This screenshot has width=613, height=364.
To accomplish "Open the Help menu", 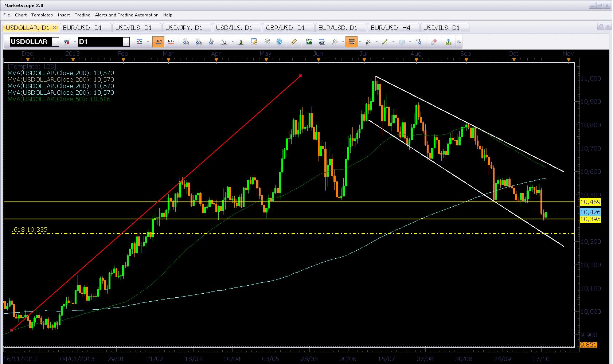I will click(168, 15).
